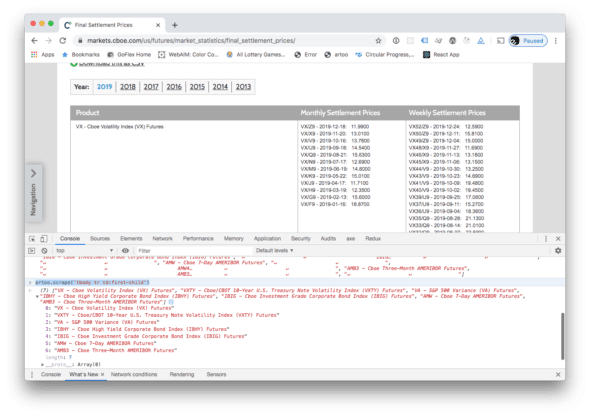Expand the __proto__ Array entry

point(43,364)
